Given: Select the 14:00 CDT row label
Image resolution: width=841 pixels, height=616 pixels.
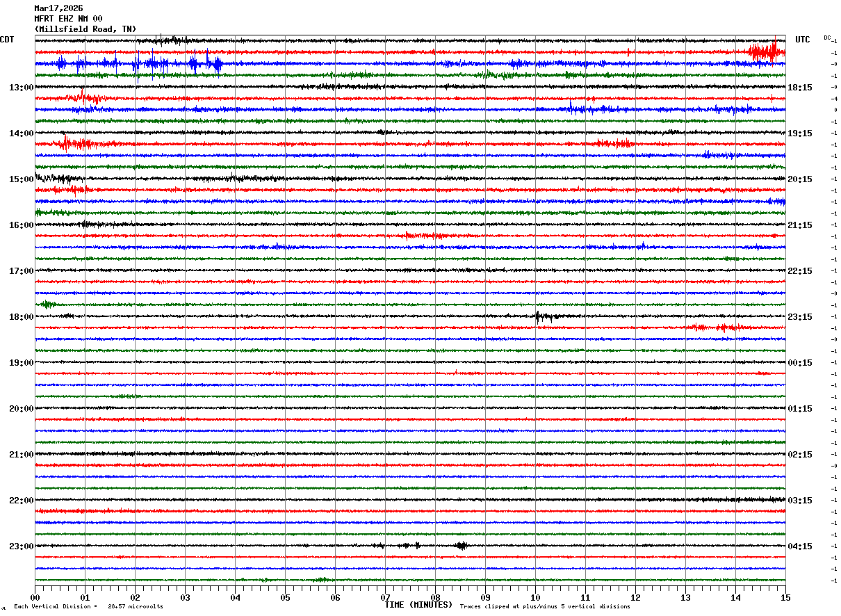Looking at the screenshot, I should coord(21,133).
